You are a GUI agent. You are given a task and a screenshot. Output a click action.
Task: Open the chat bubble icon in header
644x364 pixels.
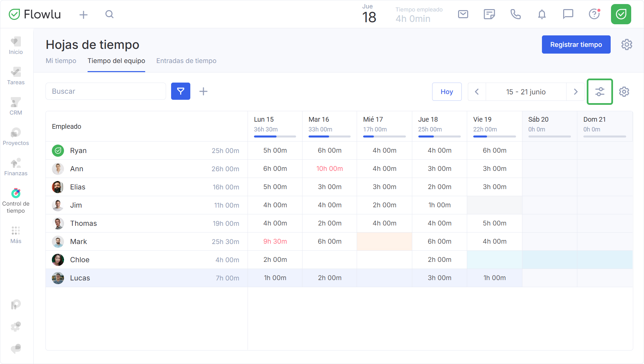pos(568,14)
